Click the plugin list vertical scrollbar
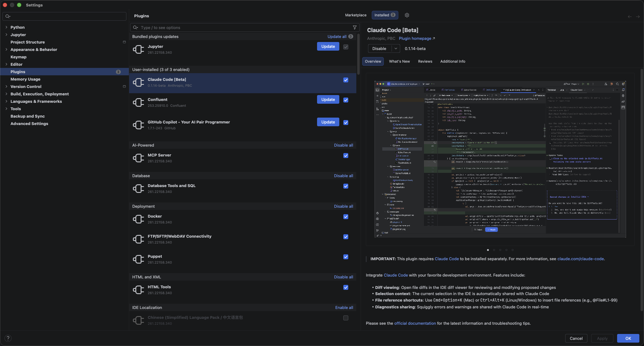Screen dimensions: 644x346 click(x=358, y=55)
